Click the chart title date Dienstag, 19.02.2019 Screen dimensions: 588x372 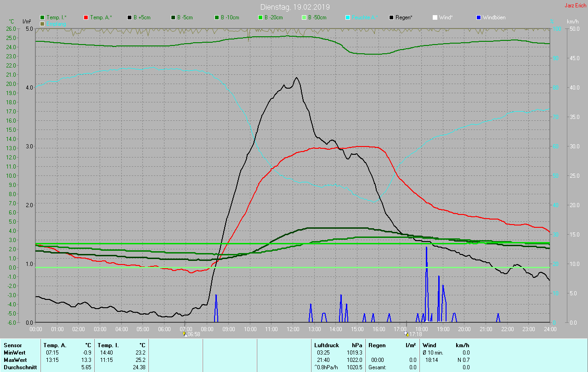click(294, 7)
